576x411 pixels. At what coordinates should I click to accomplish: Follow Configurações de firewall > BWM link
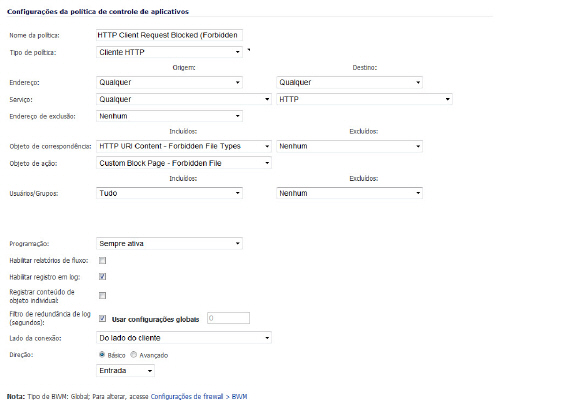pyautogui.click(x=199, y=397)
